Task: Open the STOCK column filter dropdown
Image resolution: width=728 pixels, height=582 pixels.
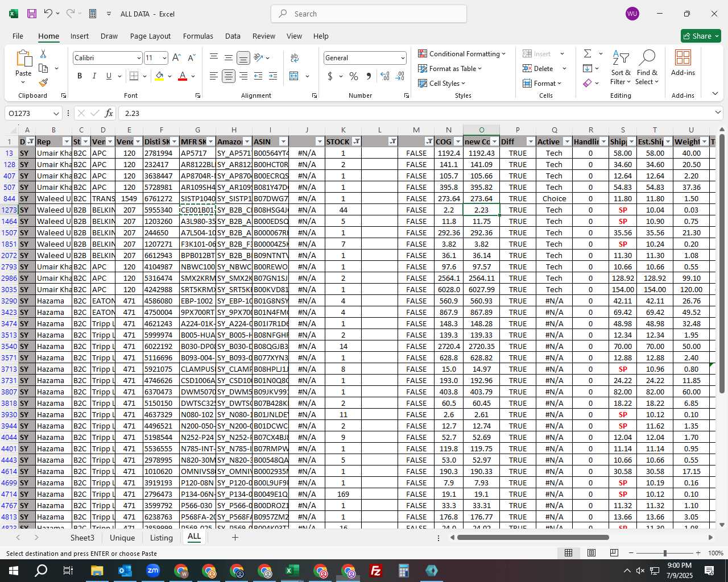Action: pyautogui.click(x=356, y=142)
